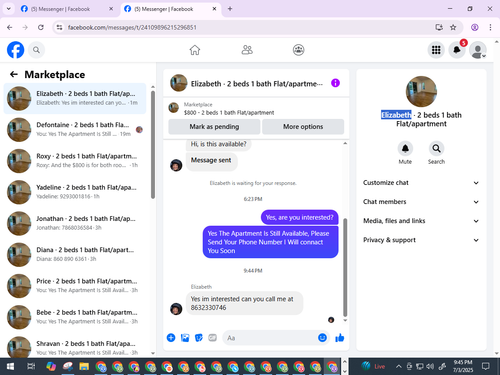Open the Defontaine conversation

[x=75, y=130]
